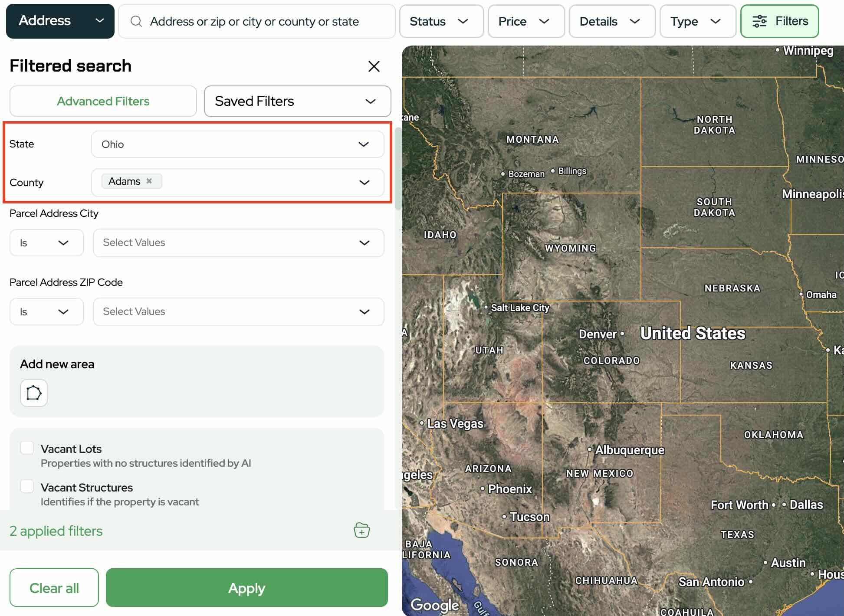Remove the Adams county tag

click(149, 181)
